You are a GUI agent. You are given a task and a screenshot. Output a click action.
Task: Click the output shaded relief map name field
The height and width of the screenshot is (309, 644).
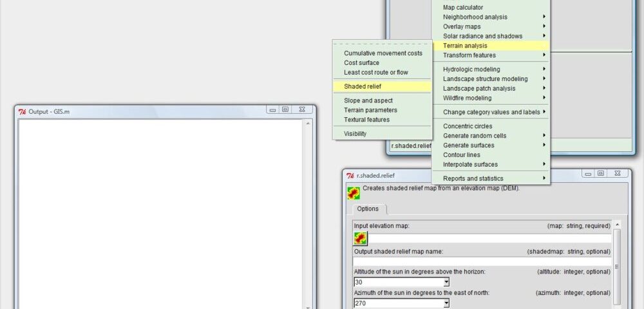pyautogui.click(x=482, y=261)
